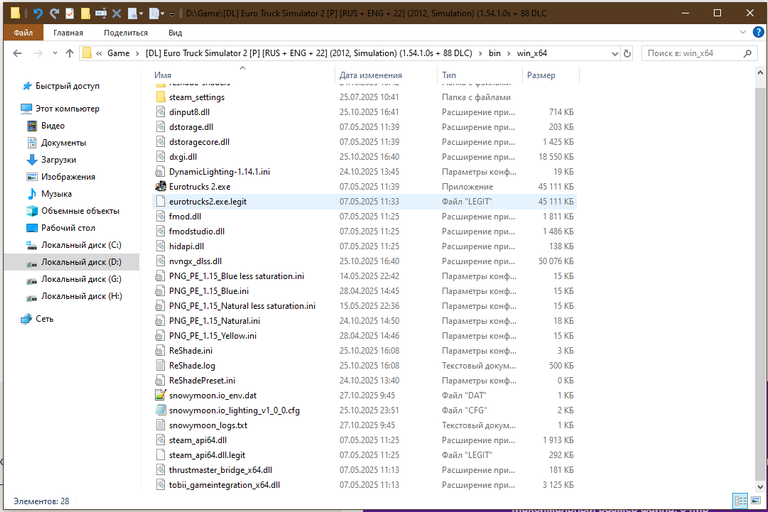The width and height of the screenshot is (768, 512).
Task: Select the DynamicLighting-1.14.1.ini file icon
Action: [160, 171]
